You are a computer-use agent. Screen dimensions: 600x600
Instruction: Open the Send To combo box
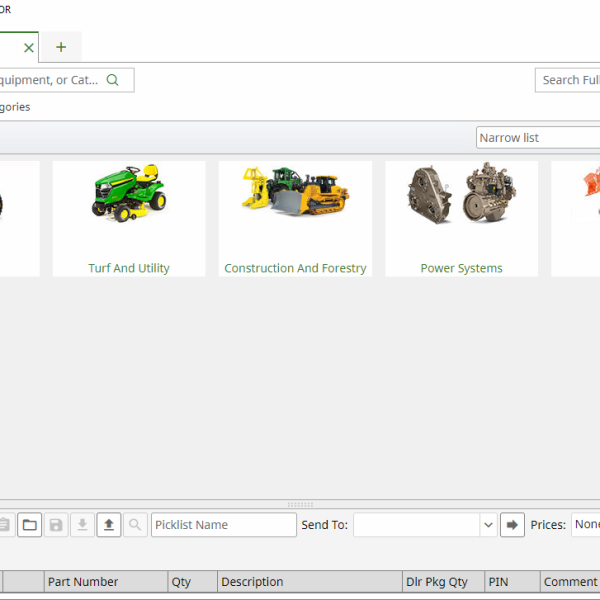tap(425, 525)
